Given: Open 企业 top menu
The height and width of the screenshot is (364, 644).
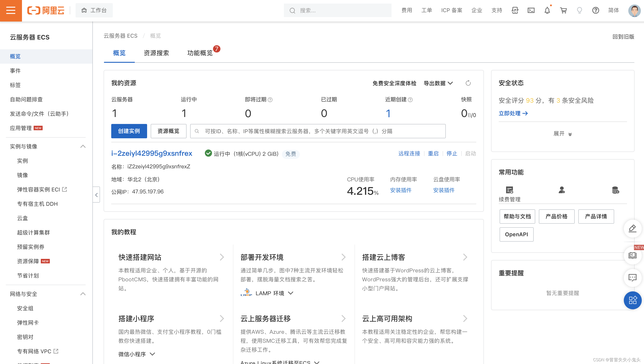Looking at the screenshot, I should (x=477, y=10).
